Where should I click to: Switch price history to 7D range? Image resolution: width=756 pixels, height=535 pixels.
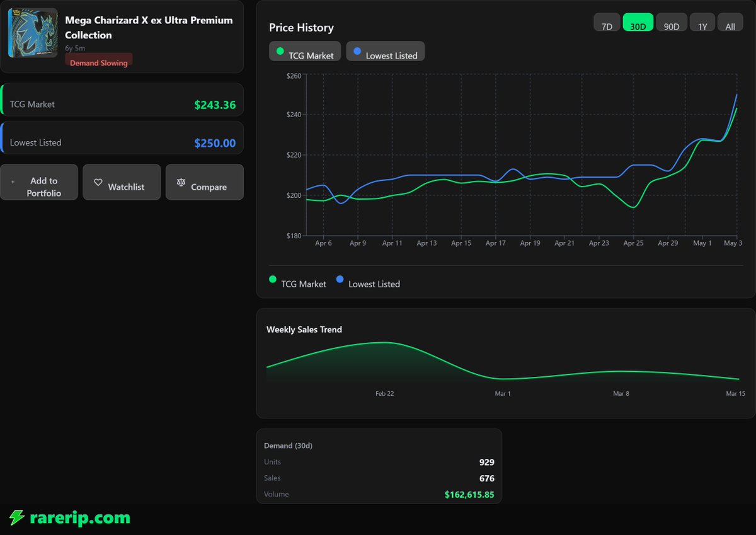click(607, 23)
